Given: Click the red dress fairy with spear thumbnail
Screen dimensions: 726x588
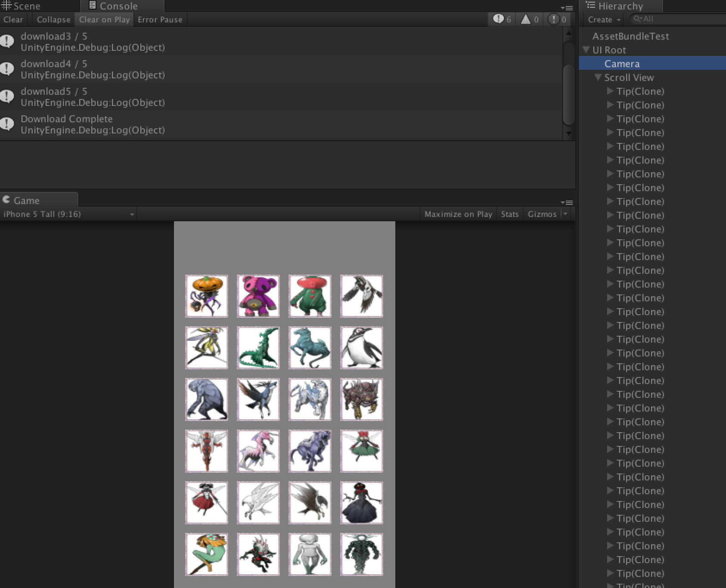Looking at the screenshot, I should pos(207,503).
